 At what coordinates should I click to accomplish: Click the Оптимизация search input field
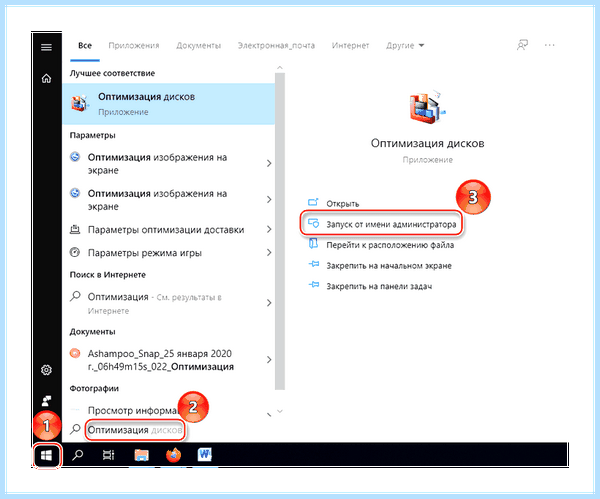click(135, 430)
